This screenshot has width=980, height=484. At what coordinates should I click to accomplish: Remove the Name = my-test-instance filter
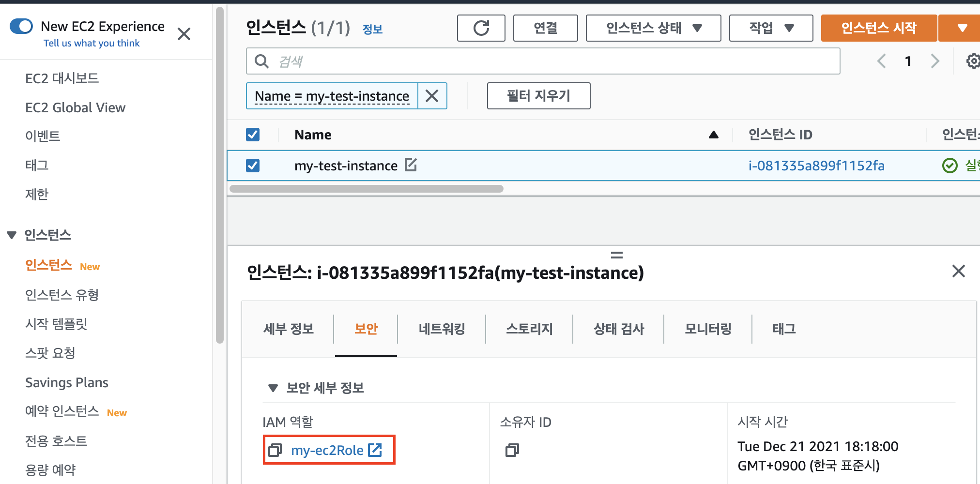[x=432, y=96]
